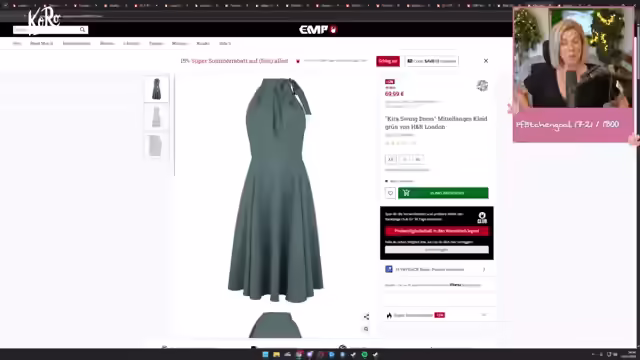Click the search magnifier icon in header
The image size is (640, 360).
tap(82, 30)
